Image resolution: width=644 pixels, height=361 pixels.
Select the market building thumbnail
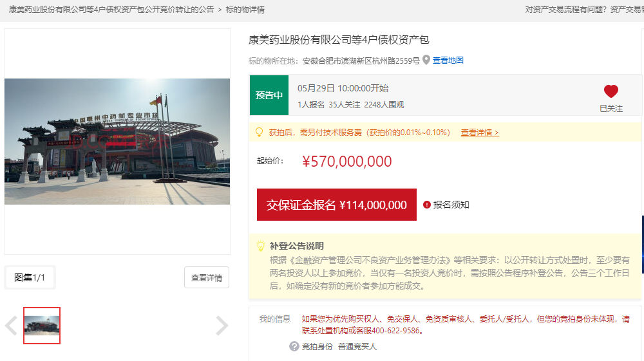click(42, 326)
